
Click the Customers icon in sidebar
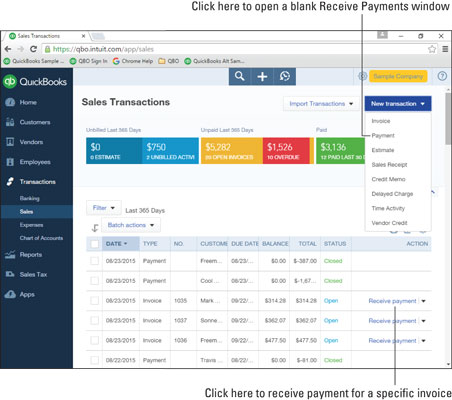point(10,122)
